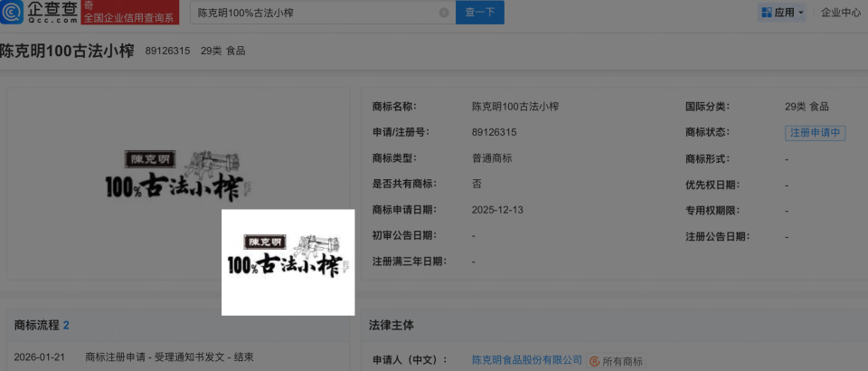Clear the search box with the X icon
This screenshot has height=371, width=868.
coord(444,13)
